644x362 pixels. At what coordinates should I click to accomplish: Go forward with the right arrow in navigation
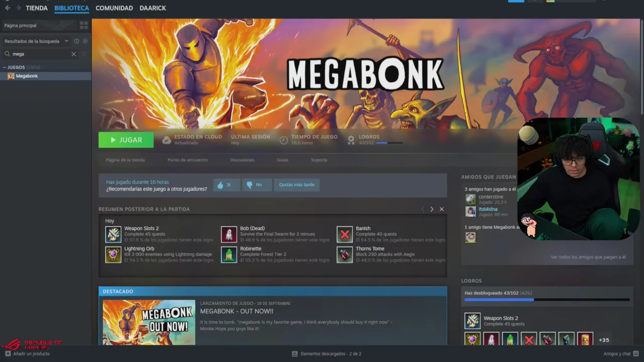19,8
